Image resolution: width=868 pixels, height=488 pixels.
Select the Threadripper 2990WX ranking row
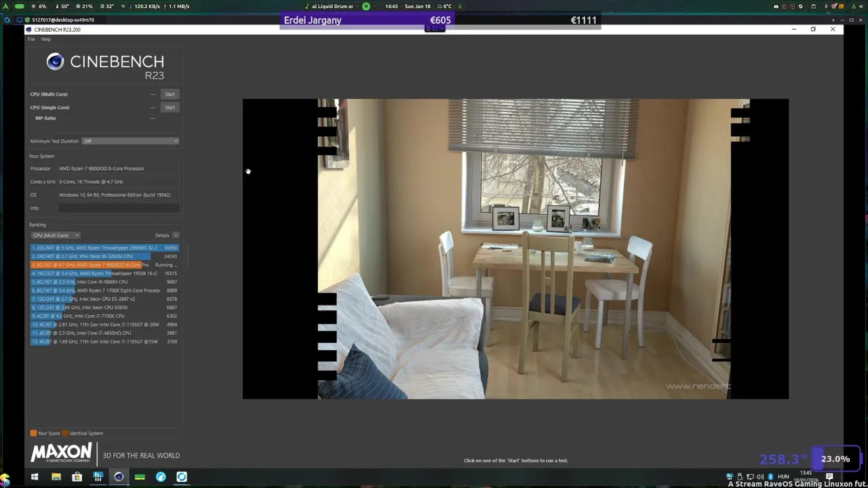click(104, 248)
